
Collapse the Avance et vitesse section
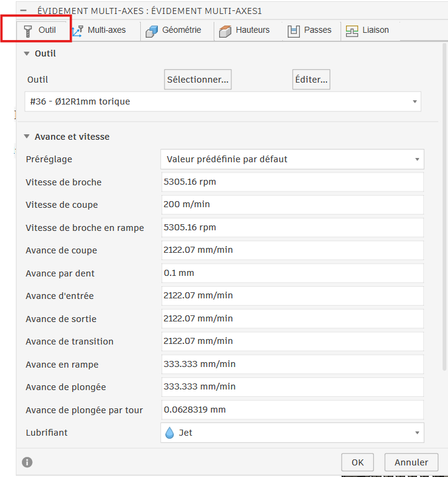26,137
